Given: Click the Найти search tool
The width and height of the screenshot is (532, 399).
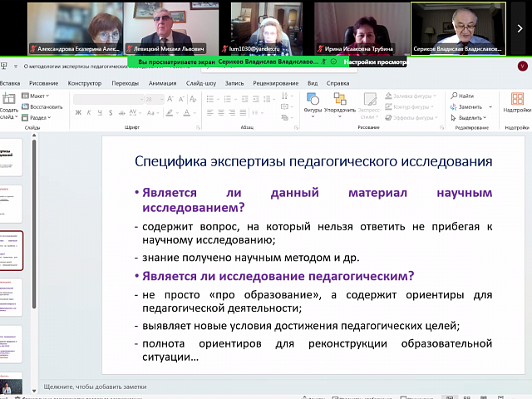Looking at the screenshot, I should point(465,96).
